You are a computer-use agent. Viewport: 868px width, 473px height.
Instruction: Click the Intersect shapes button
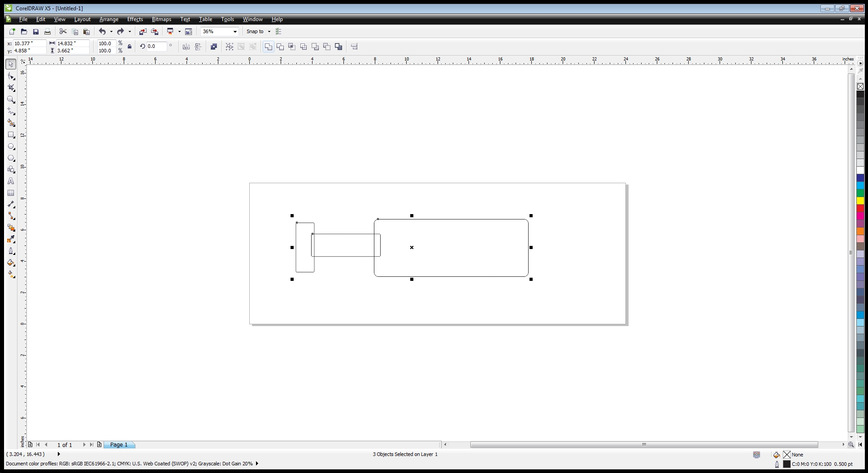click(292, 47)
